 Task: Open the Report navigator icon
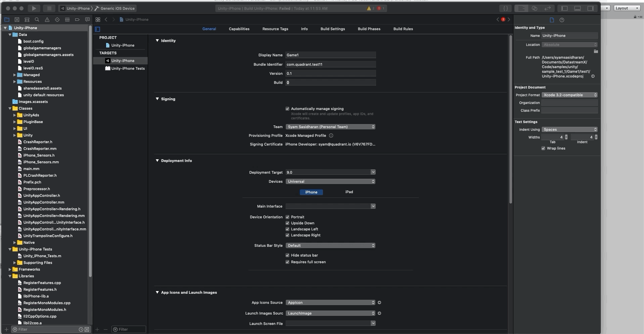[x=87, y=19]
